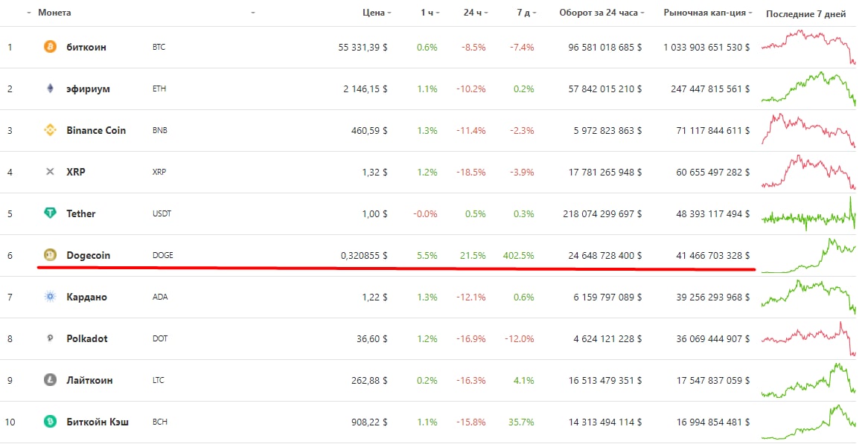Open the Лайткоин coin link

(x=89, y=381)
